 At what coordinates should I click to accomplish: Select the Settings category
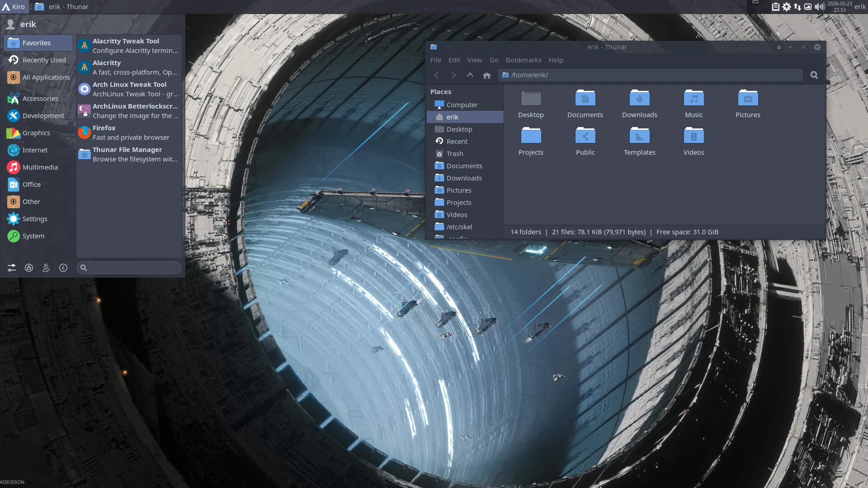pos(38,219)
